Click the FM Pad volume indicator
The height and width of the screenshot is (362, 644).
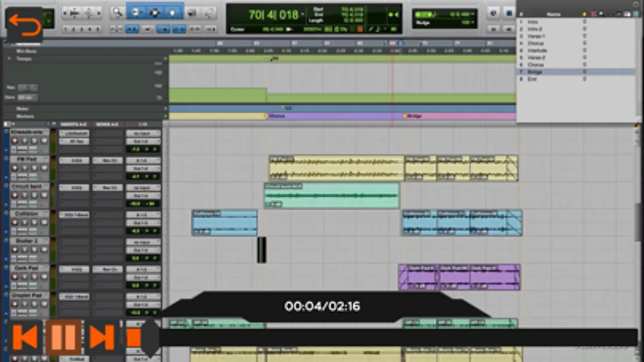[x=135, y=176]
